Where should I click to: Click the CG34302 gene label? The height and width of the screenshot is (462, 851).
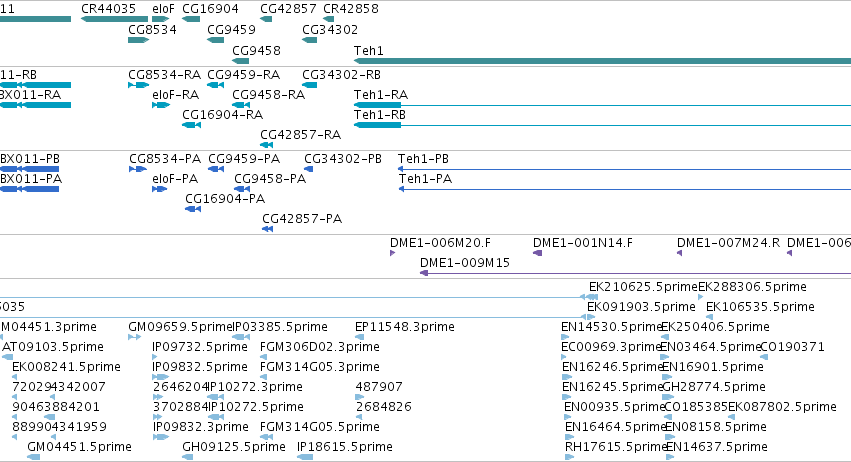pos(330,29)
